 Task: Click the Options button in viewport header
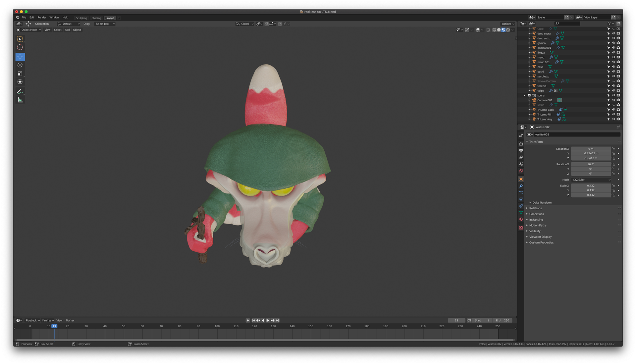(507, 24)
